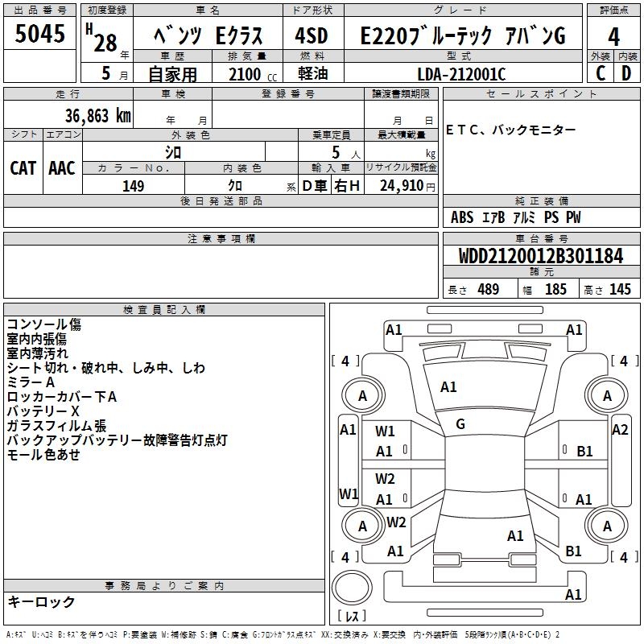The height and width of the screenshot is (644, 644).
Task: Select the 検査員記入欄 section header
Action: 164,310
